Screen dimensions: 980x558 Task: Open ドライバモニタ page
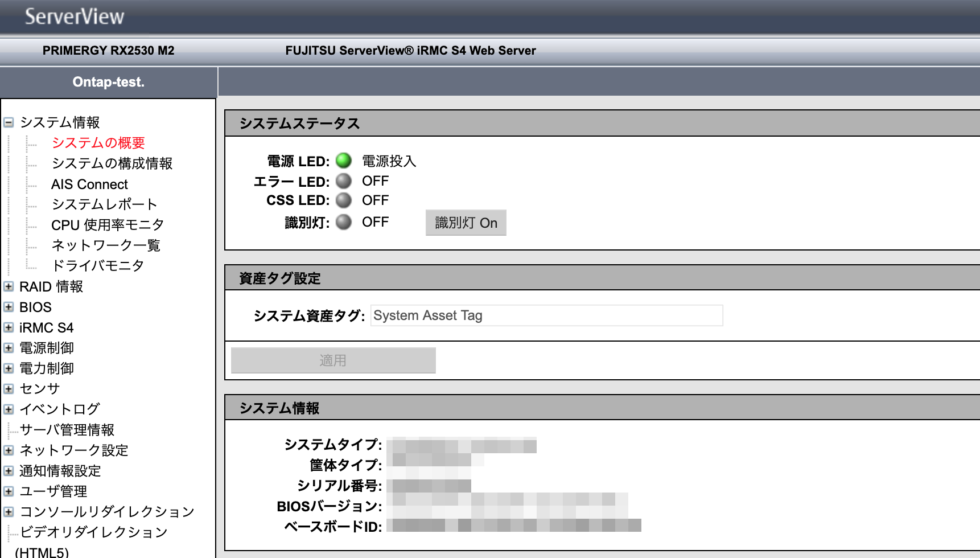coord(98,266)
